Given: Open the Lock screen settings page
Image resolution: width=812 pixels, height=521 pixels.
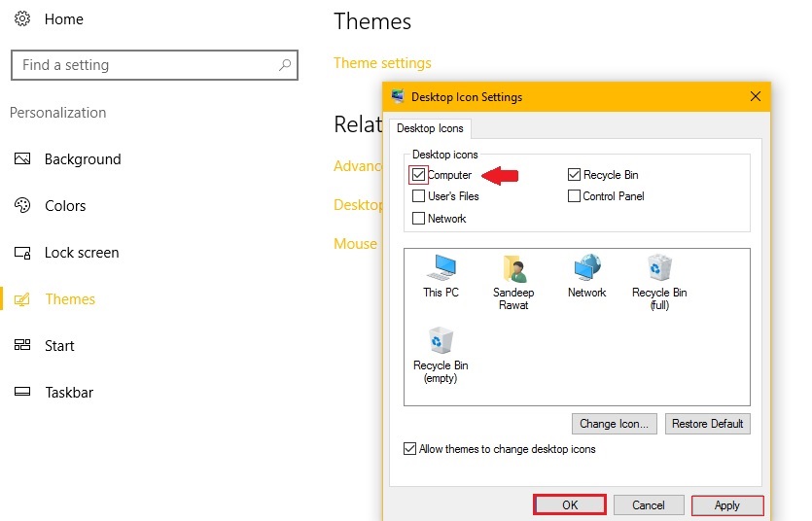Looking at the screenshot, I should pyautogui.click(x=82, y=253).
